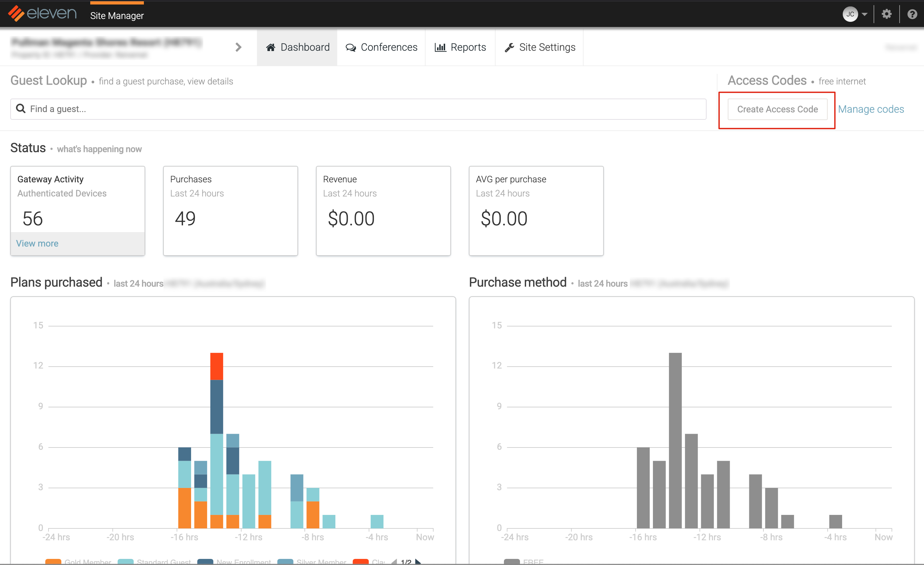
Task: Select the Purchases Last 24 hours card
Action: pyautogui.click(x=230, y=211)
